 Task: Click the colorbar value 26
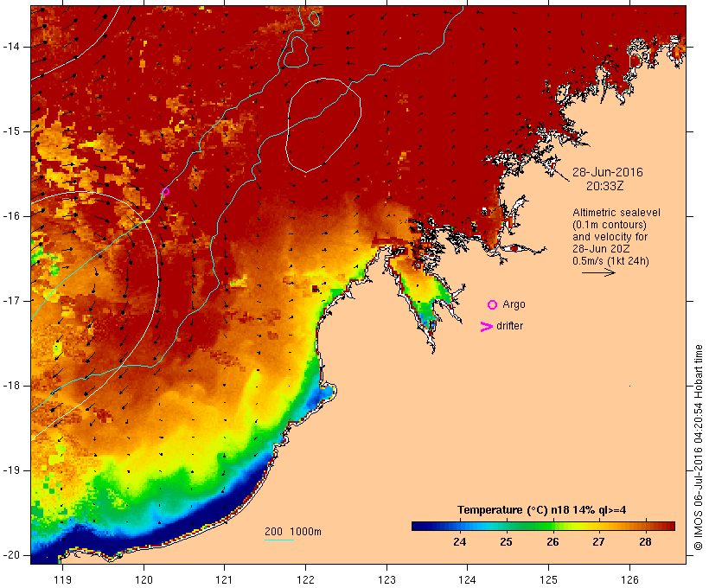[553, 541]
